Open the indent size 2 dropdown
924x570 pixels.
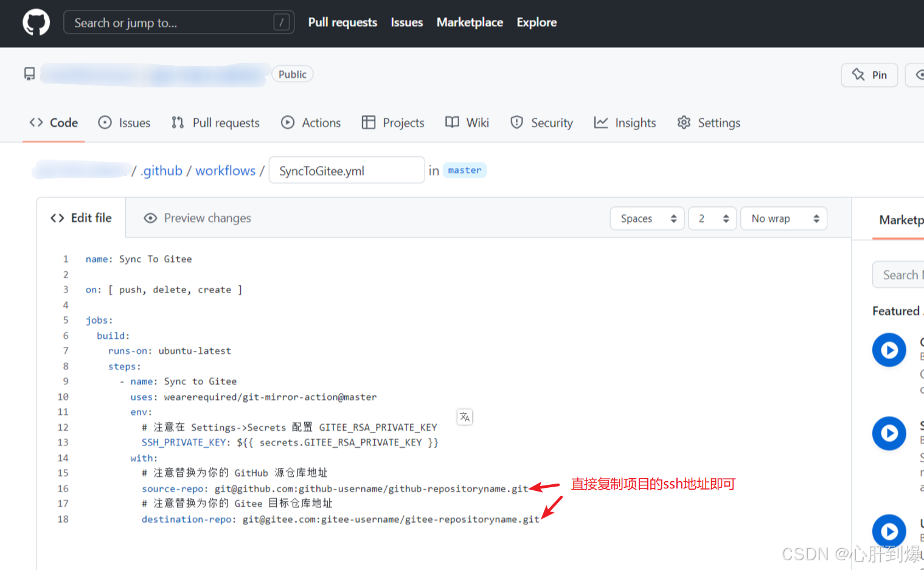coord(712,218)
